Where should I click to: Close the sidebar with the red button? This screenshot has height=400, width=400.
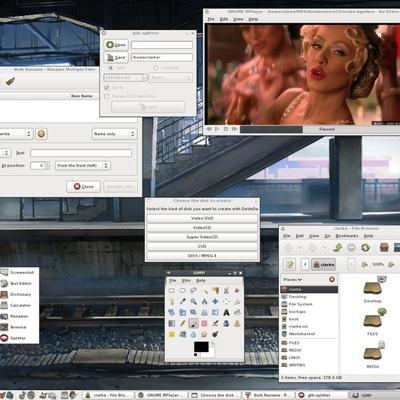pos(332,279)
